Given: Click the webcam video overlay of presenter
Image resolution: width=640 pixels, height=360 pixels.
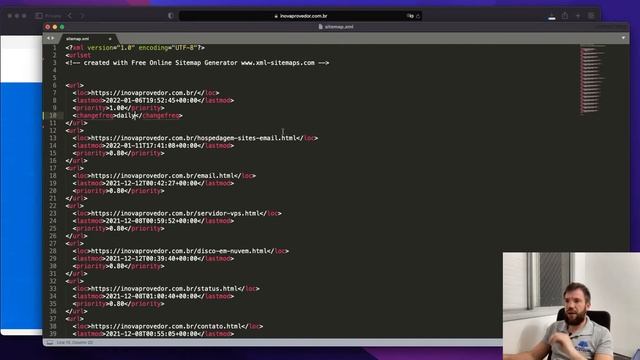Looking at the screenshot, I should pyautogui.click(x=571, y=306).
